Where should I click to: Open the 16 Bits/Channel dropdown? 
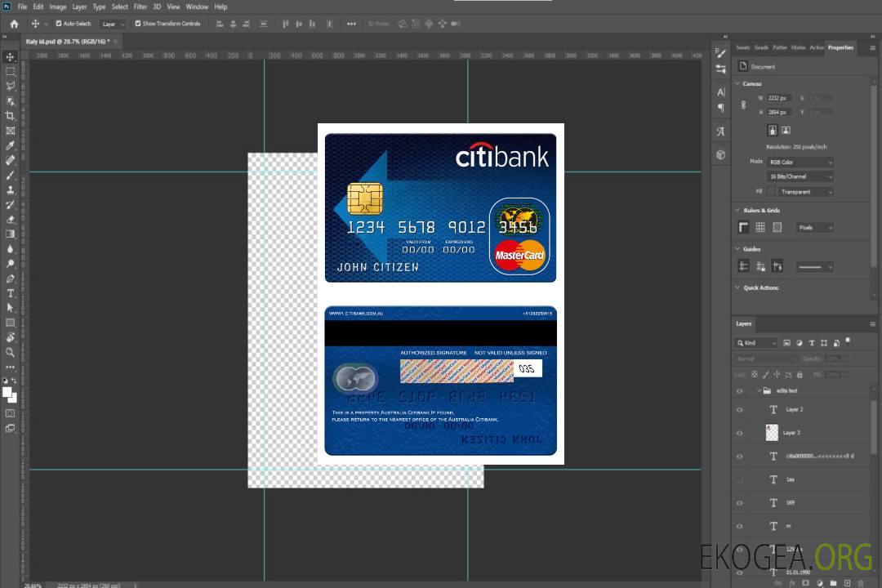pyautogui.click(x=800, y=176)
